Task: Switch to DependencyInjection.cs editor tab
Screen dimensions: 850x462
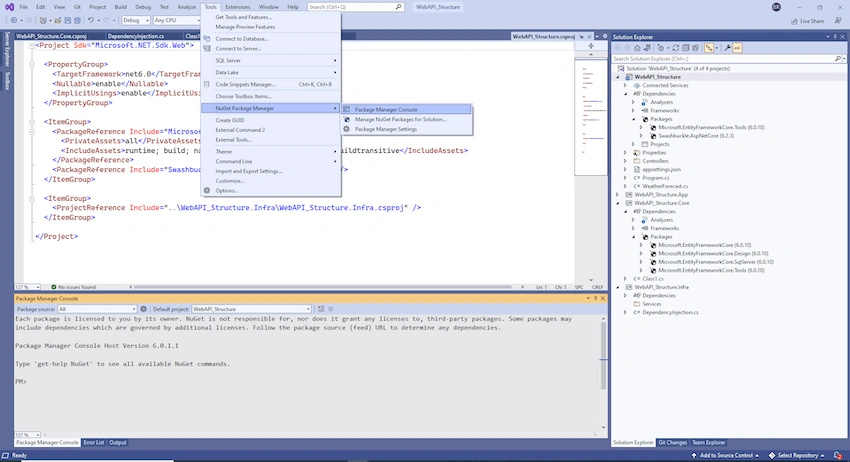Action: 136,36
